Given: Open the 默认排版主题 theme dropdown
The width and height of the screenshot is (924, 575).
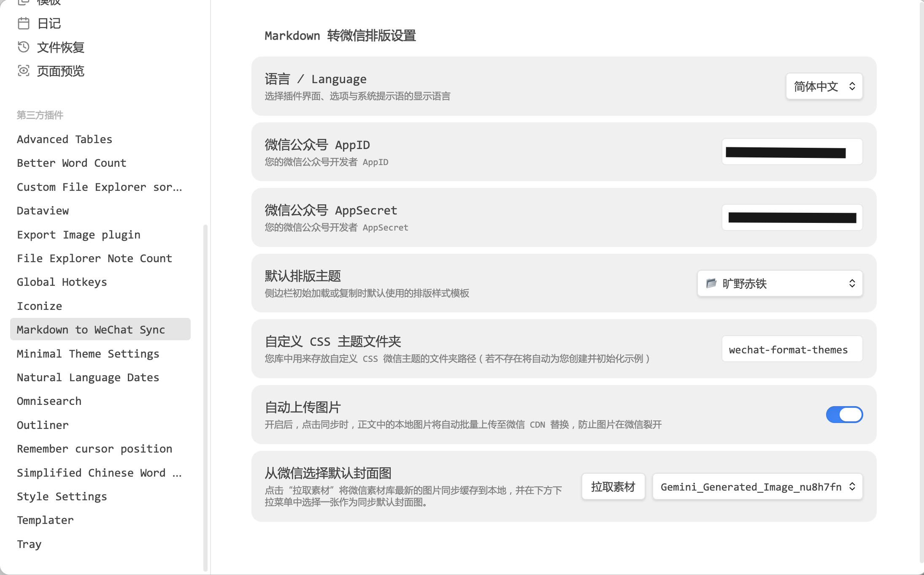Looking at the screenshot, I should pos(780,283).
